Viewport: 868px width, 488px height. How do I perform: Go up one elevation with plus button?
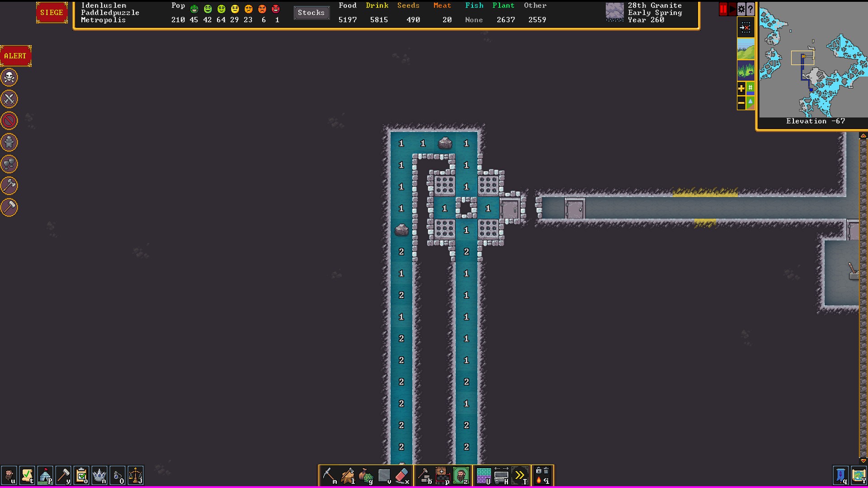point(741,89)
